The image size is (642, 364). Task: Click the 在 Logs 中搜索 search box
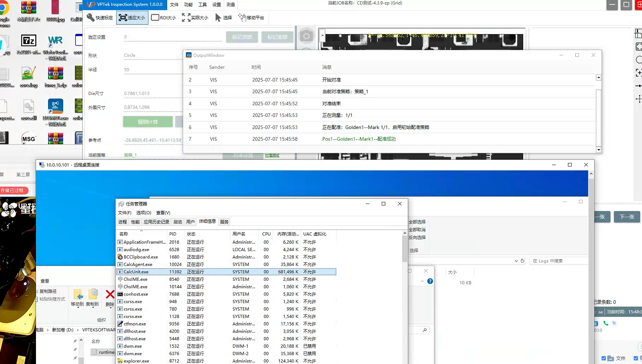click(x=558, y=261)
